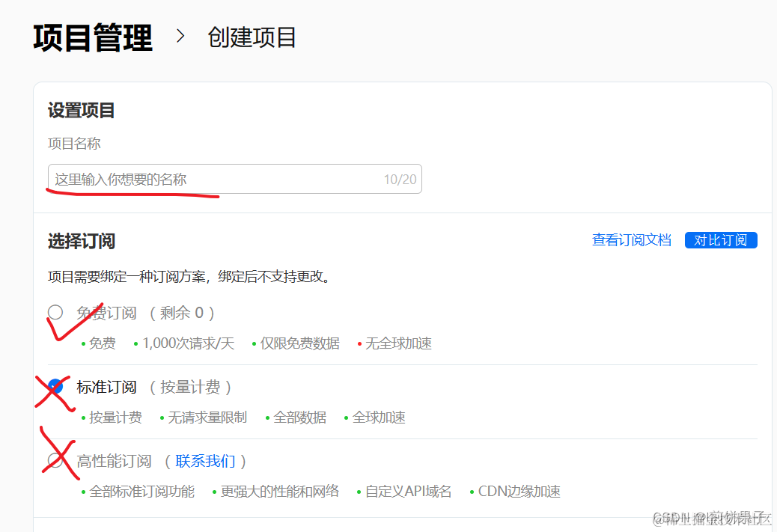Click the 项目名称 field label
777x532 pixels.
pos(74,144)
